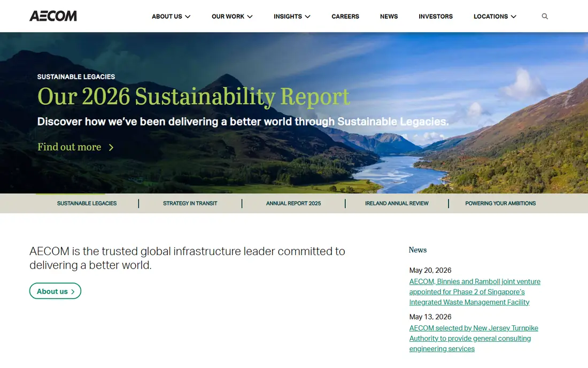The height and width of the screenshot is (368, 588).
Task: Click the May 20, 2026 date text
Action: coord(430,271)
